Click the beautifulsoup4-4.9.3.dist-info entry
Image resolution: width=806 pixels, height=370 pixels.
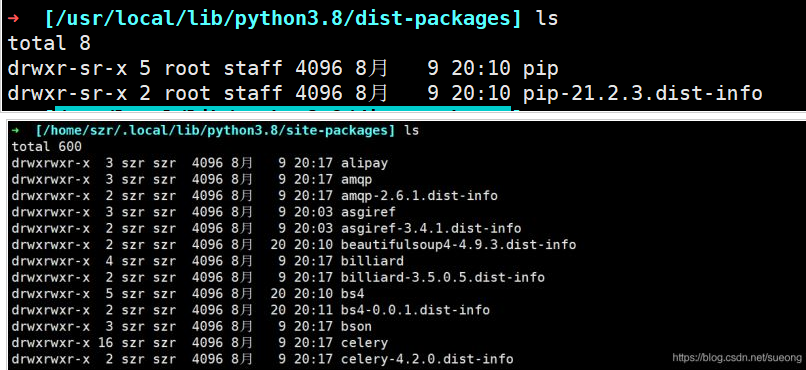point(458,245)
